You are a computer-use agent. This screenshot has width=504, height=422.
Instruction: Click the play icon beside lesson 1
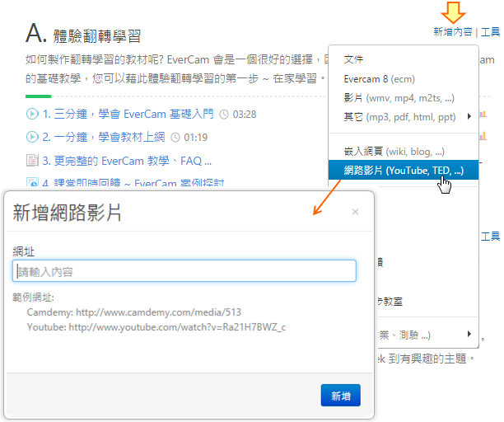[x=32, y=114]
